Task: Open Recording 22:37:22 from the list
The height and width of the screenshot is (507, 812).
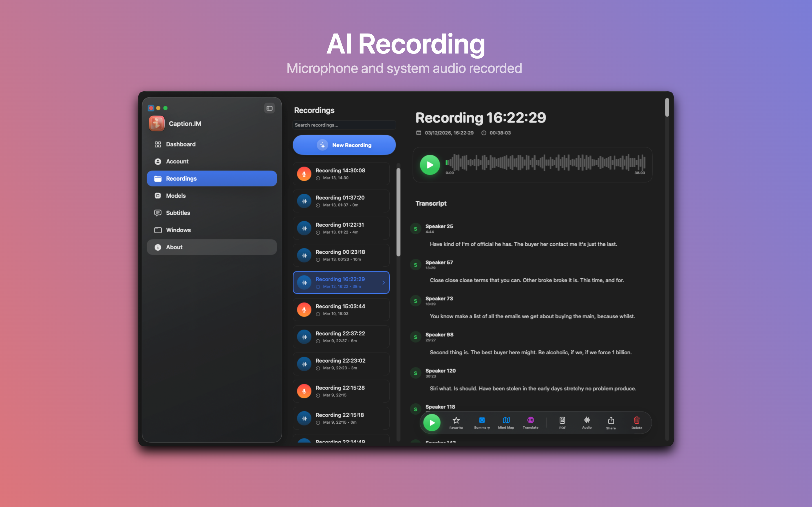Action: click(x=341, y=337)
